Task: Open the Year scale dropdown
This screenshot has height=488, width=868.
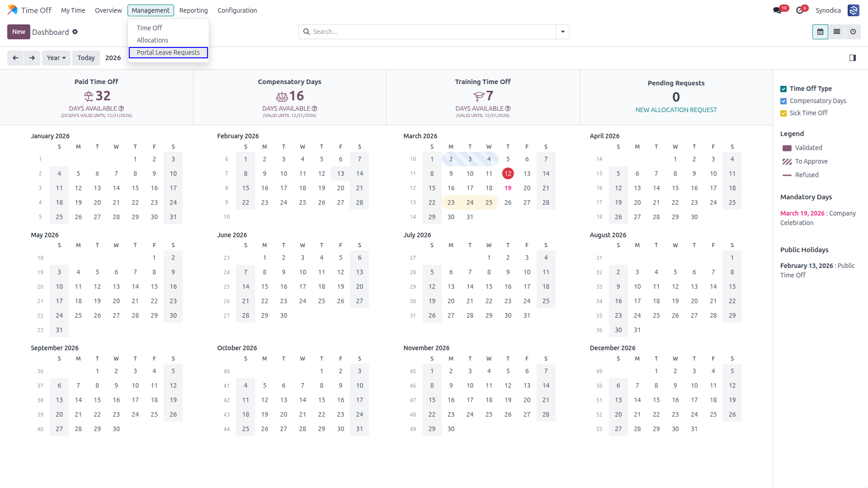Action: (x=56, y=58)
